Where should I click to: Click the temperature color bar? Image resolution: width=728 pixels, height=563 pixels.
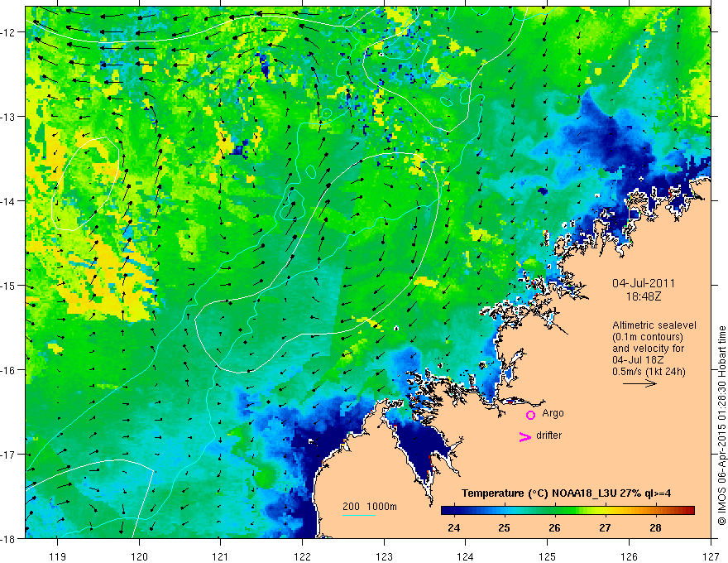568,510
